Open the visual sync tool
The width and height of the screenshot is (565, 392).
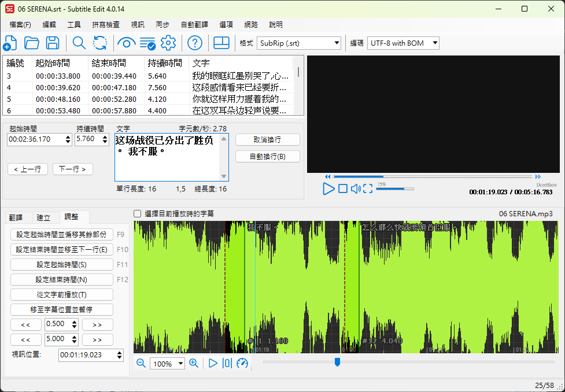[127, 43]
